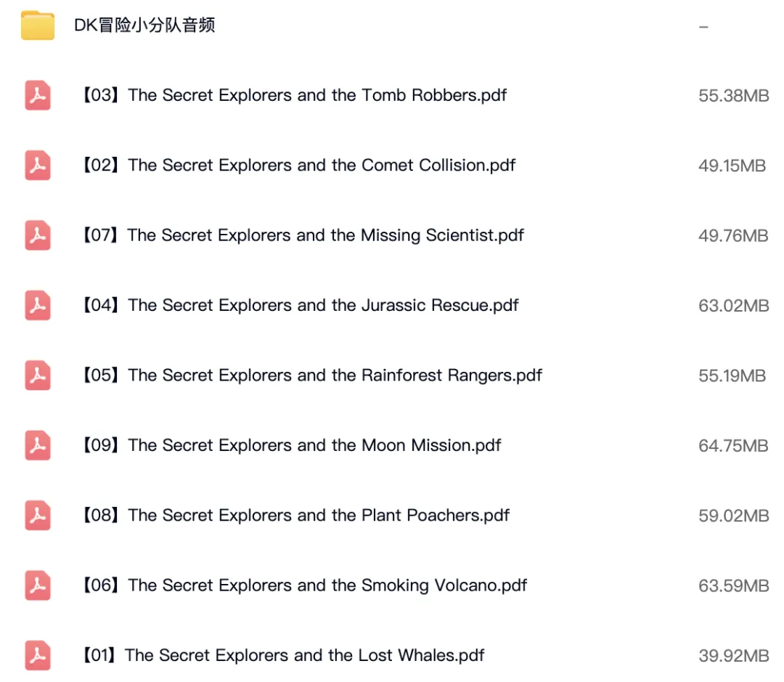784x682 pixels.
Task: Click the PDF icon for Tomb Robbers file
Action: click(x=38, y=95)
